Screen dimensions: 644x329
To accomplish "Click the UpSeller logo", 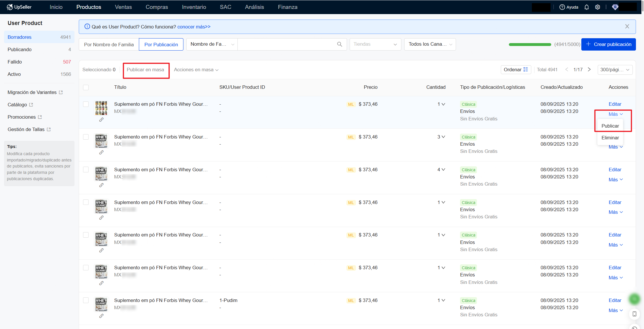I will (19, 7).
